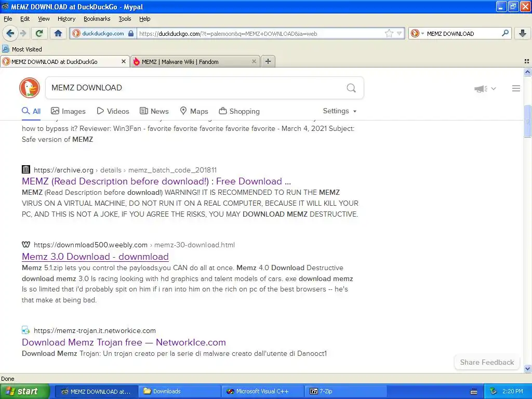Switch to Shopping results
Screen dimensions: 532x399
(239, 111)
